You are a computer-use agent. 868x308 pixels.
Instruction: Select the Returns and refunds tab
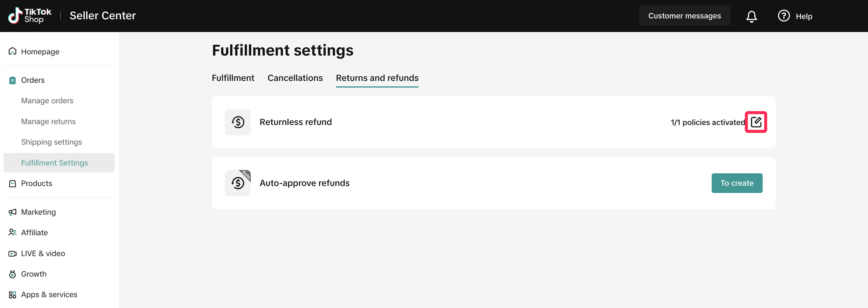377,78
